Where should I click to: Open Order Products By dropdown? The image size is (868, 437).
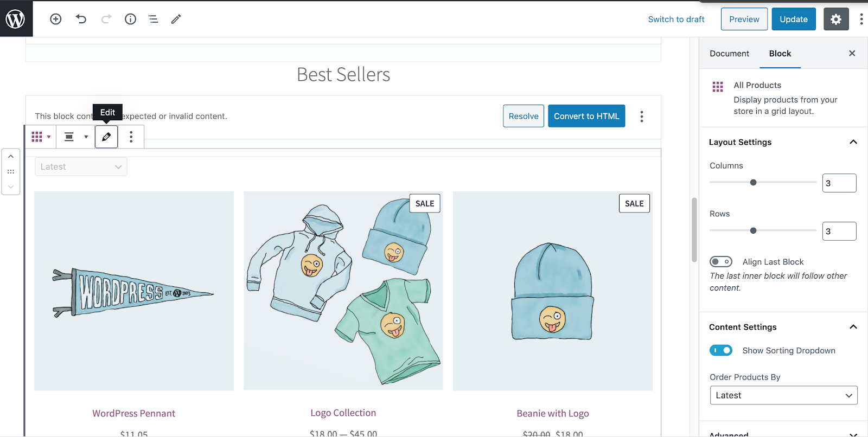pyautogui.click(x=783, y=395)
